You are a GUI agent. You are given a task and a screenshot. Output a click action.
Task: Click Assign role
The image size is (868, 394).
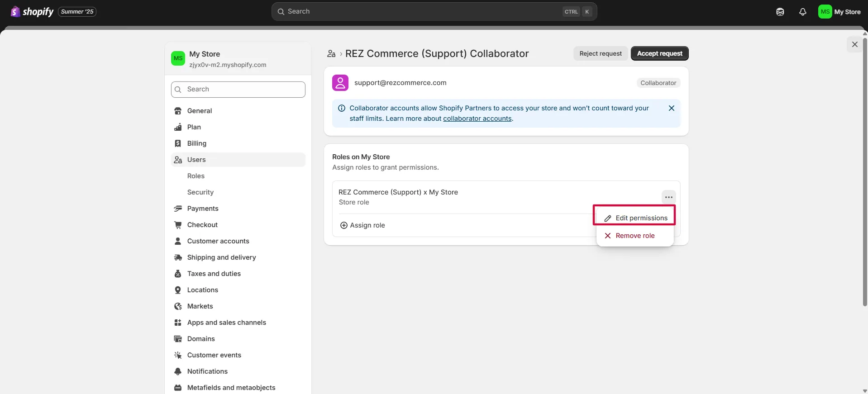point(362,225)
